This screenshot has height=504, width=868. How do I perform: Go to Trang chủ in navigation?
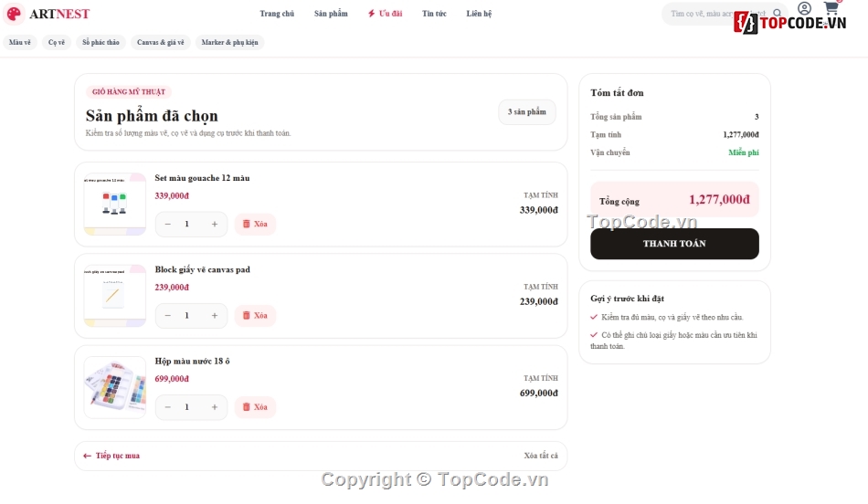[277, 14]
